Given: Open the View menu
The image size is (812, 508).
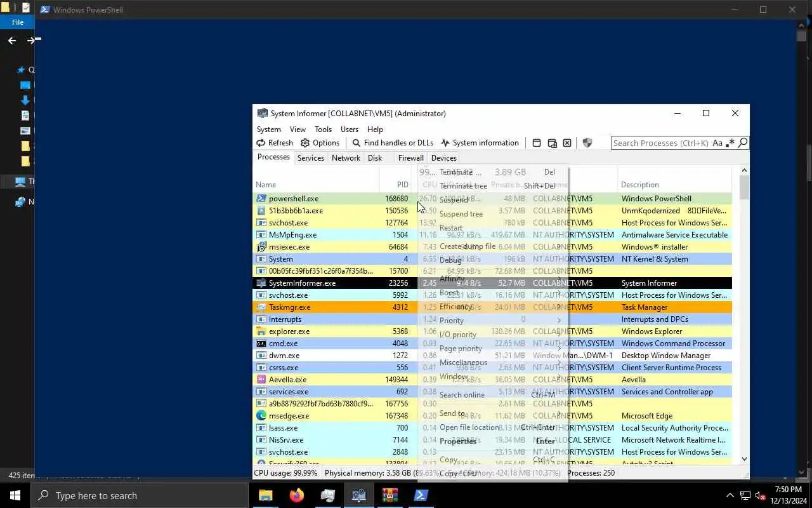Looking at the screenshot, I should tap(298, 129).
